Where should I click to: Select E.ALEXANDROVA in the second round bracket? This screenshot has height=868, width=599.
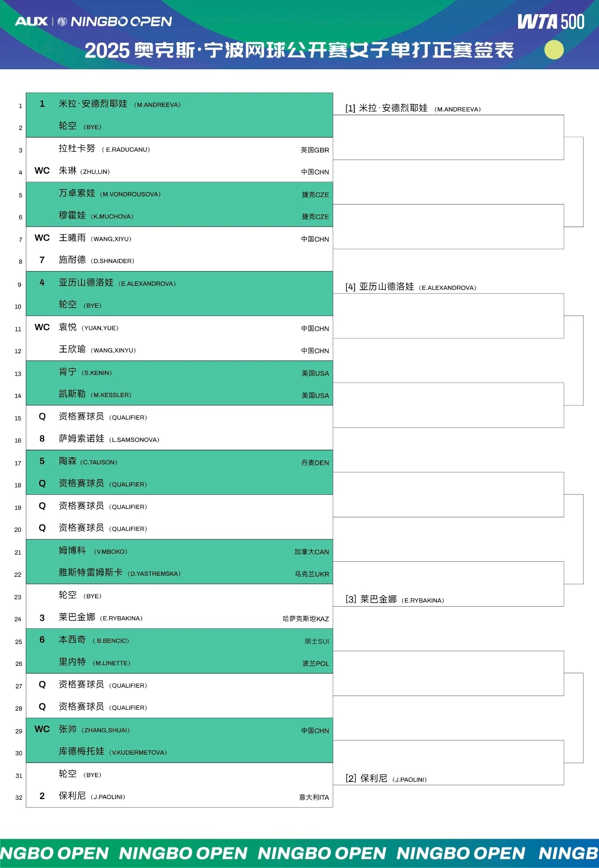[x=410, y=287]
